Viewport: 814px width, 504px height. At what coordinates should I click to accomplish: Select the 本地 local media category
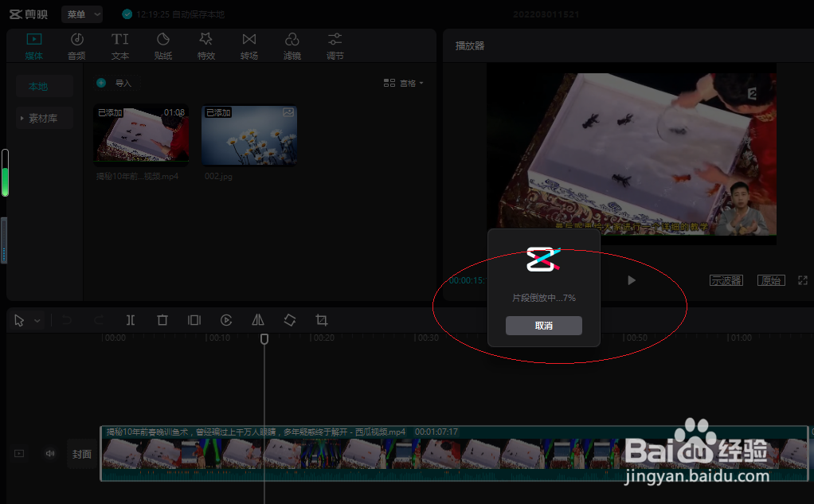tap(44, 87)
